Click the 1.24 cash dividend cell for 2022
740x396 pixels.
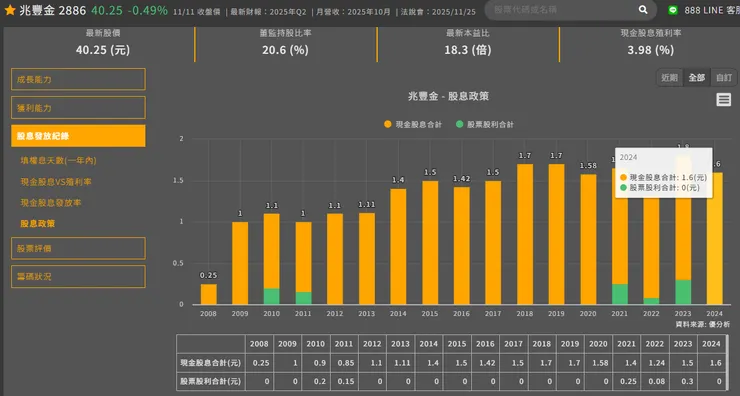(655, 363)
